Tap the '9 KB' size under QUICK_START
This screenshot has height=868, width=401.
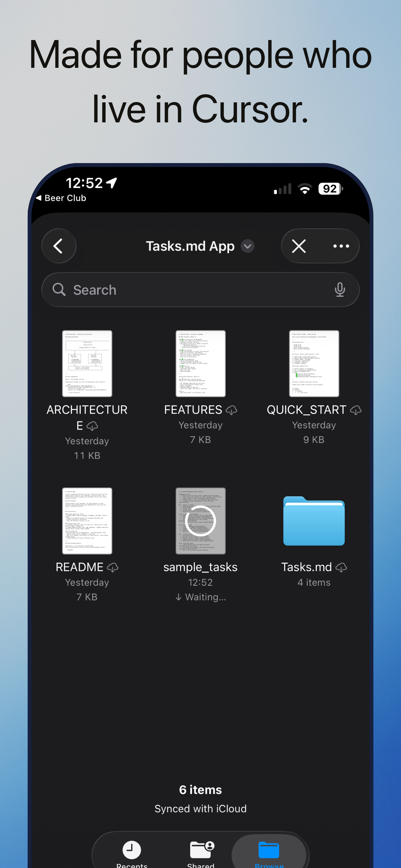(314, 440)
